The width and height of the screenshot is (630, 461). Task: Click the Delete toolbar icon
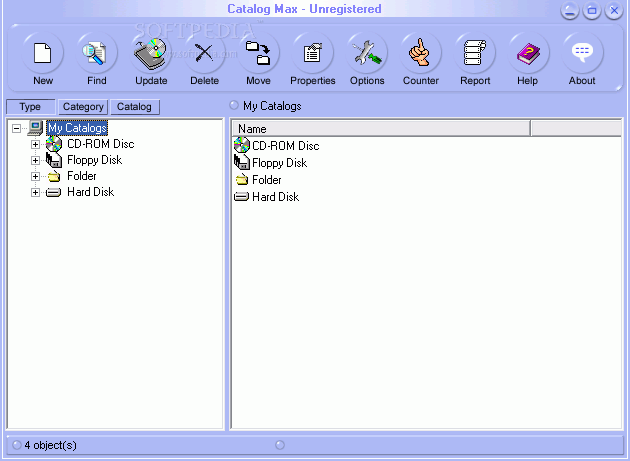tap(205, 53)
